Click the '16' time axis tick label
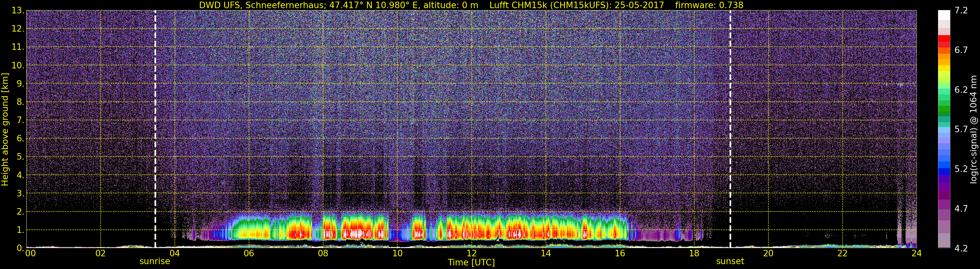This screenshot has width=980, height=269. pyautogui.click(x=620, y=253)
